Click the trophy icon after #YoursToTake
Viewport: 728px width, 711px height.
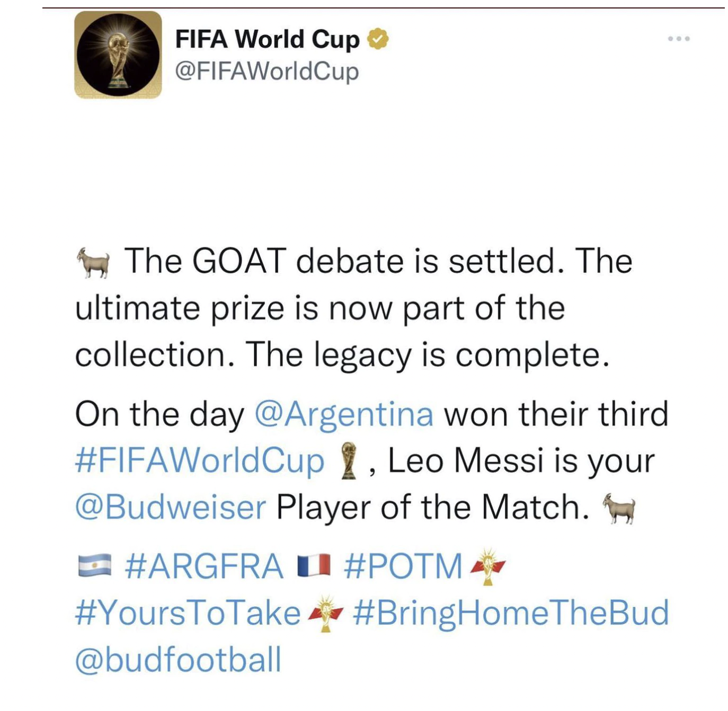[325, 613]
